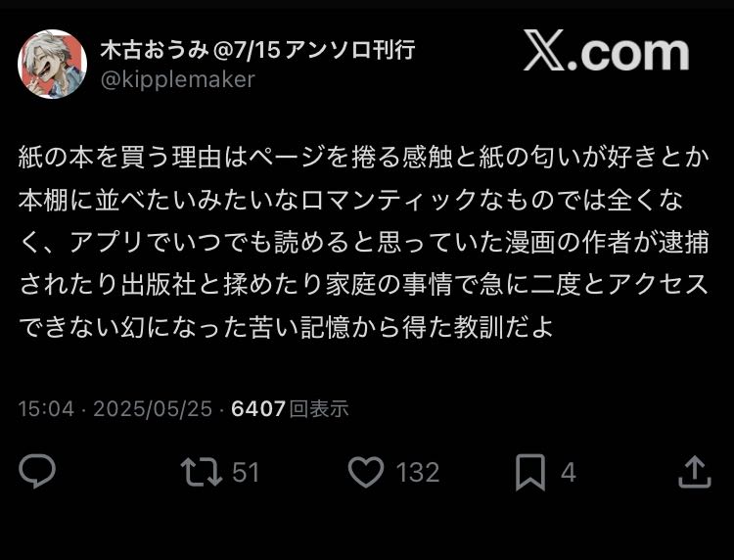Image resolution: width=734 pixels, height=560 pixels.
Task: Open the profile avatar of 木古おうみ
Action: (x=52, y=65)
